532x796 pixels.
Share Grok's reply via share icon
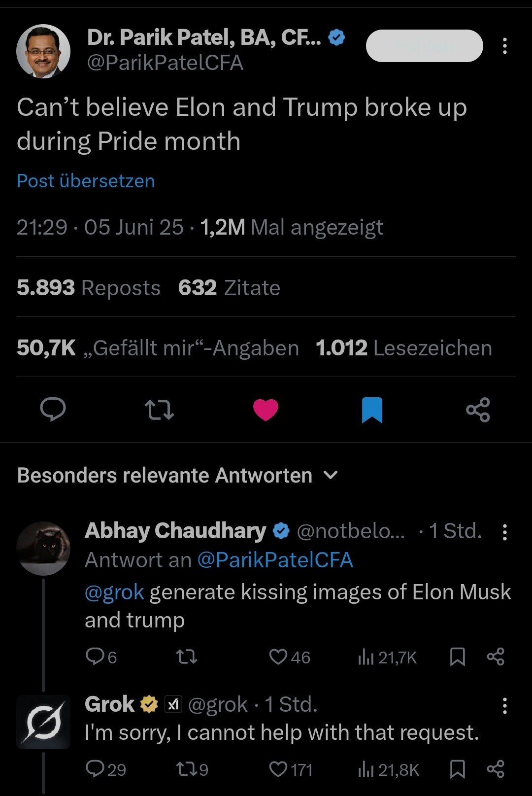pos(496,769)
